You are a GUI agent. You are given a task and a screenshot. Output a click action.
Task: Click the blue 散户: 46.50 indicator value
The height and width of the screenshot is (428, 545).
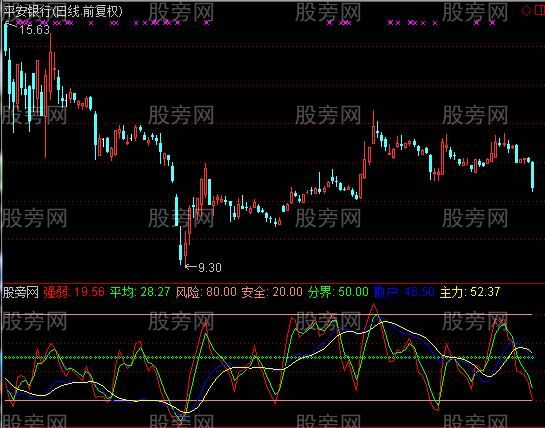[404, 292]
